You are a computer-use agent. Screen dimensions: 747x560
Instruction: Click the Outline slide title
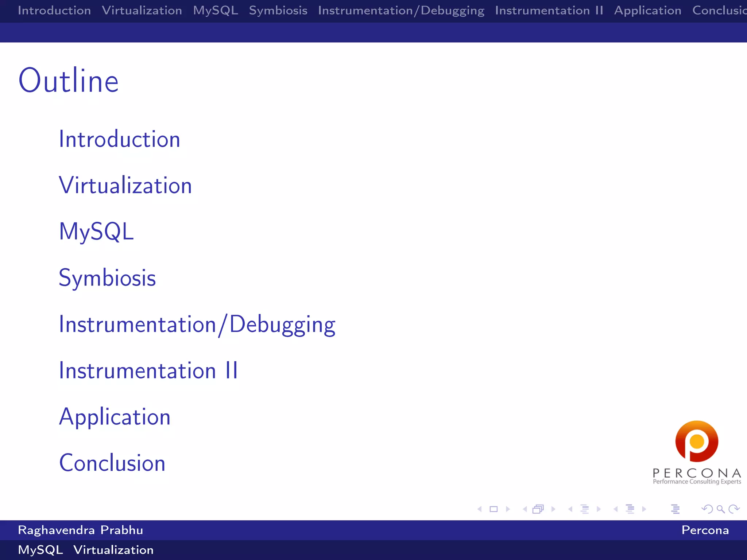[x=69, y=81]
